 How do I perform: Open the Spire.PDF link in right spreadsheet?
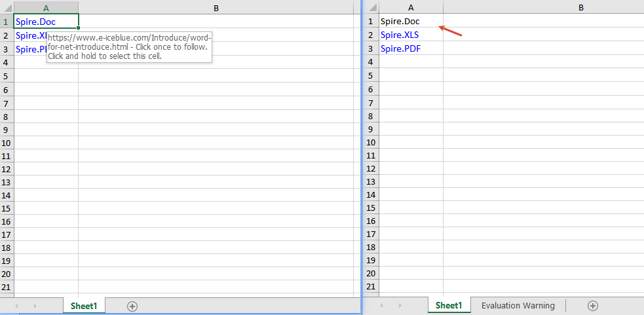tap(400, 49)
